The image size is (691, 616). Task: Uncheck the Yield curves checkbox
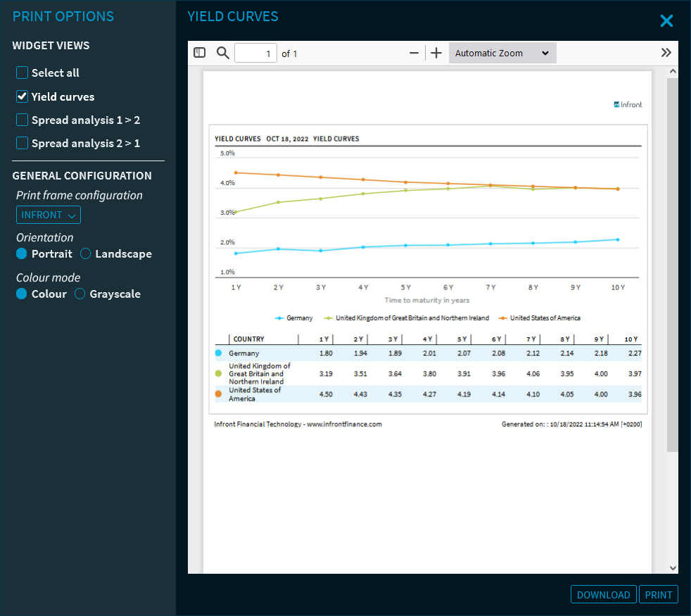23,96
